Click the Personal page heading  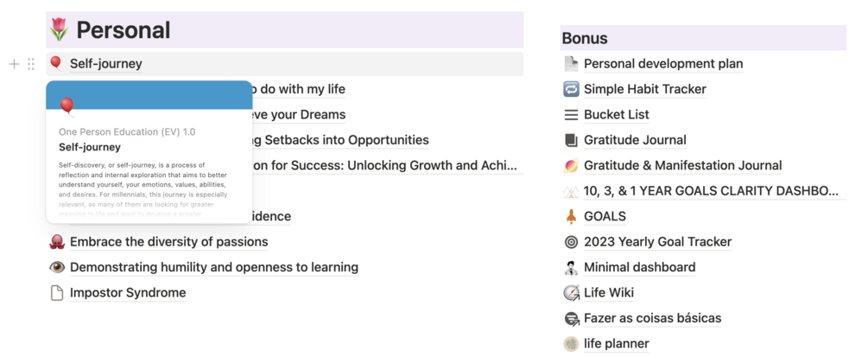[x=123, y=31]
